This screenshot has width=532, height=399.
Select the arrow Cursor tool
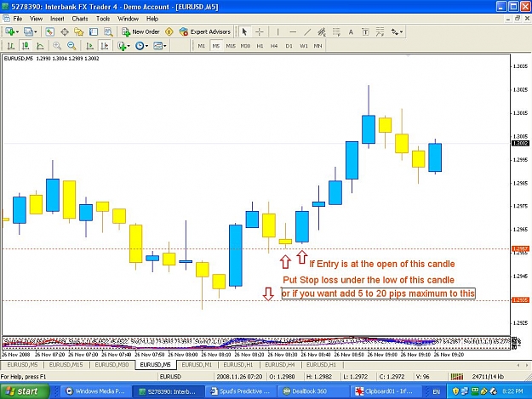pyautogui.click(x=244, y=31)
